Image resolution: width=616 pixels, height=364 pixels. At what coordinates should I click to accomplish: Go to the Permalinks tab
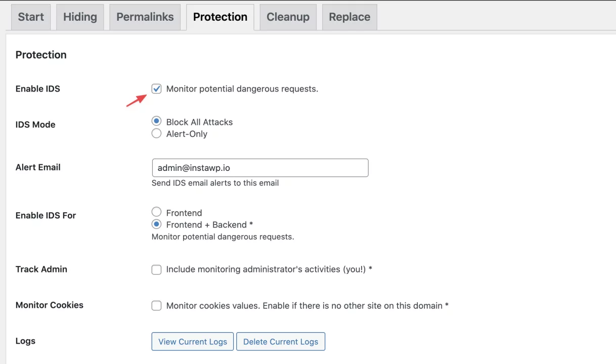tap(145, 17)
